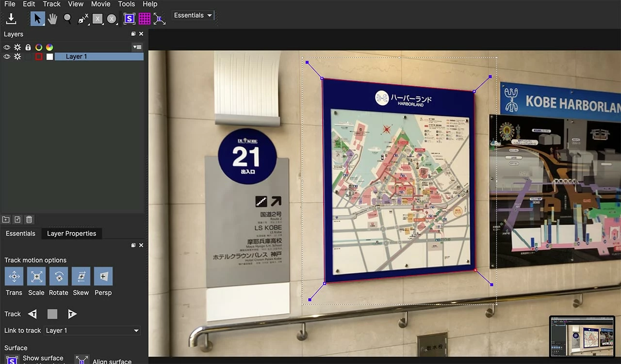Toggle the tracking cog for Layer 1
Image resolution: width=621 pixels, height=364 pixels.
[x=17, y=57]
